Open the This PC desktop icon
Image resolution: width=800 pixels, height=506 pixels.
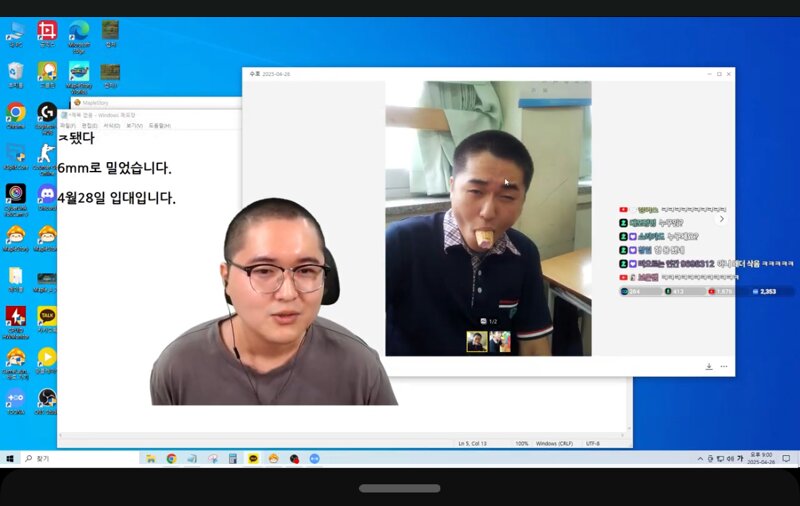pos(15,34)
